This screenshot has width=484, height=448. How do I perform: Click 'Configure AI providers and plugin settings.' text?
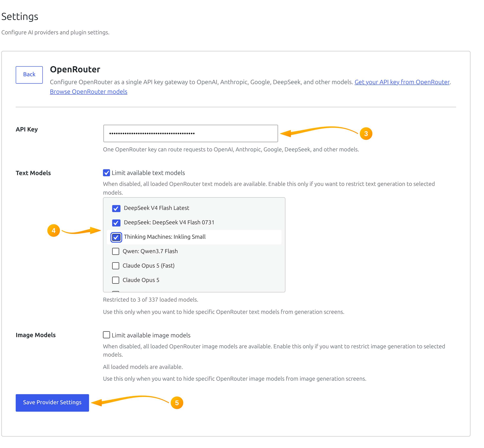click(x=55, y=32)
